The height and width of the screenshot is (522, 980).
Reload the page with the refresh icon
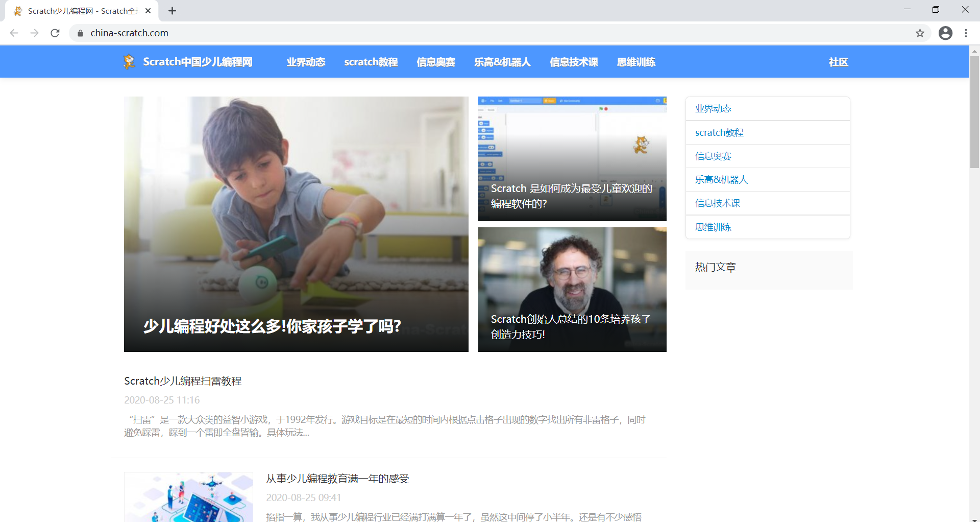[x=55, y=33]
